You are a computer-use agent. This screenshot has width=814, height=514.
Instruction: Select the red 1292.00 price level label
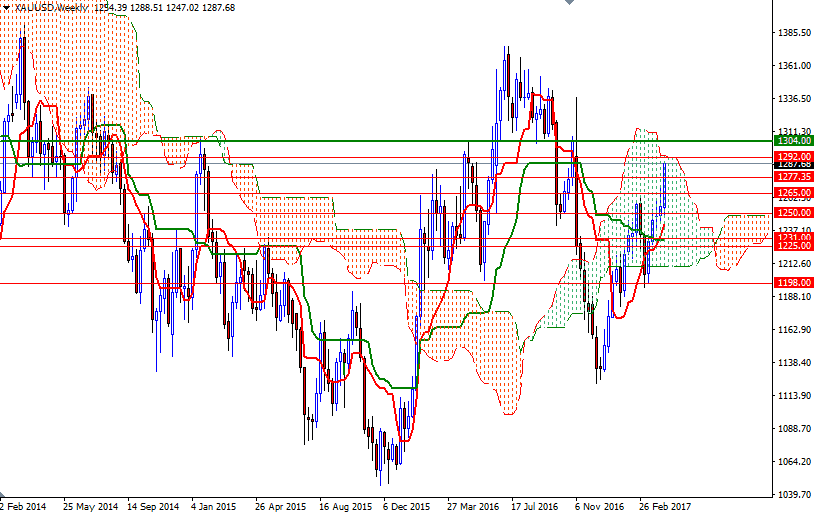[x=793, y=156]
